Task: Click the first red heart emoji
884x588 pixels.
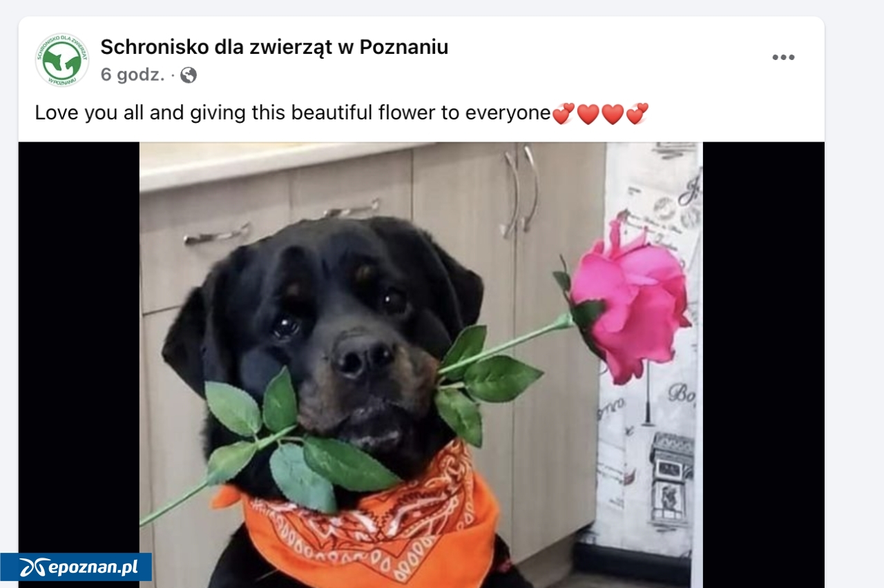Action: coord(588,113)
